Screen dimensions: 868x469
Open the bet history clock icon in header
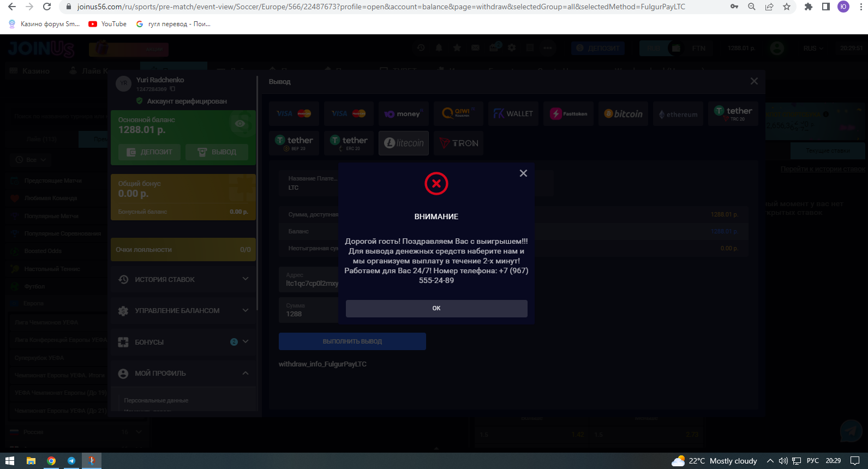pyautogui.click(x=421, y=48)
